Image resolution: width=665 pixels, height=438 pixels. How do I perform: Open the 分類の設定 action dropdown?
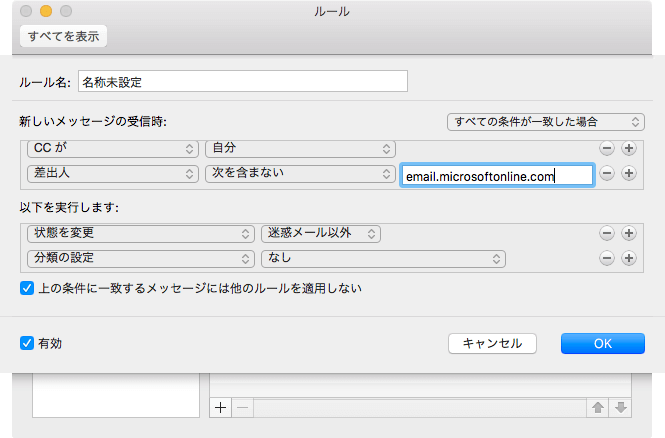pyautogui.click(x=141, y=259)
